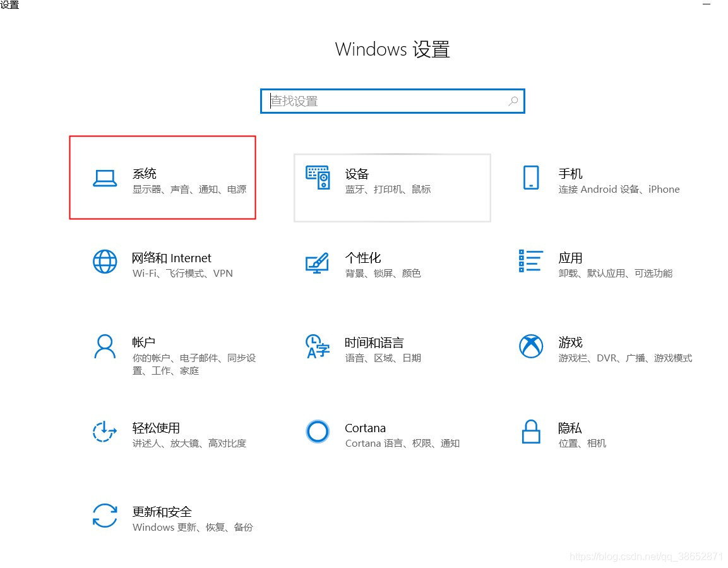728x568 pixels.
Task: Click the phone icon for 手机
Action: pyautogui.click(x=530, y=178)
